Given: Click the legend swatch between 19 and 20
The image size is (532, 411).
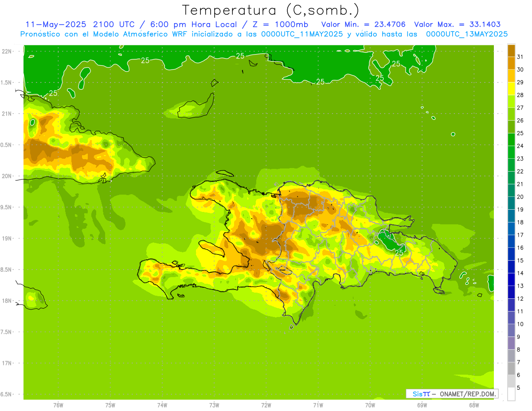Looking at the screenshot, I should (x=511, y=204).
